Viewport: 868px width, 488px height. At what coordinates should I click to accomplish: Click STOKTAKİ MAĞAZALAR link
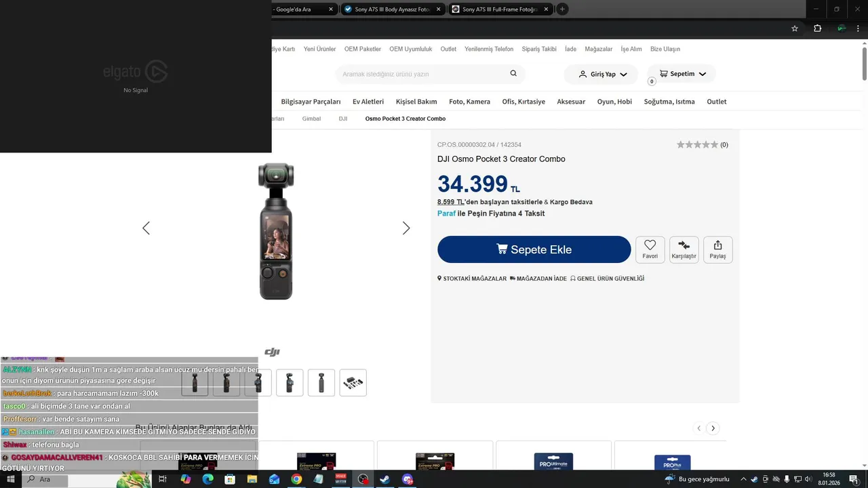pos(472,279)
